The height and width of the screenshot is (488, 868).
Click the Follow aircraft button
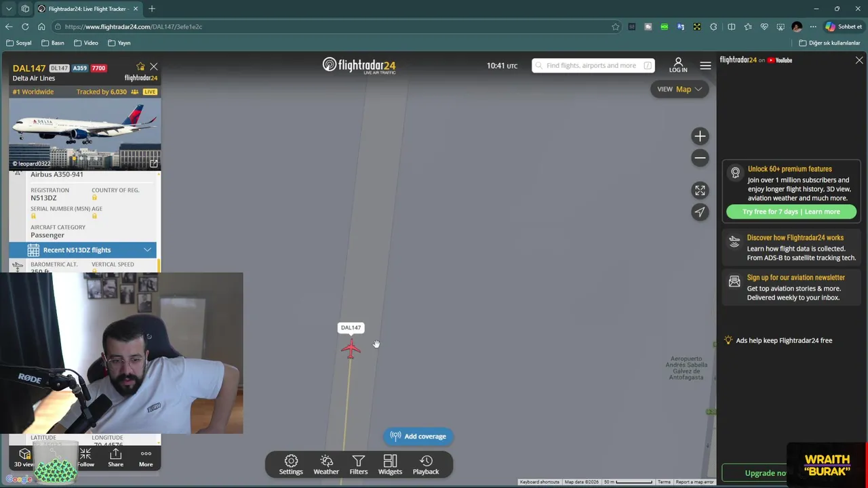85,458
